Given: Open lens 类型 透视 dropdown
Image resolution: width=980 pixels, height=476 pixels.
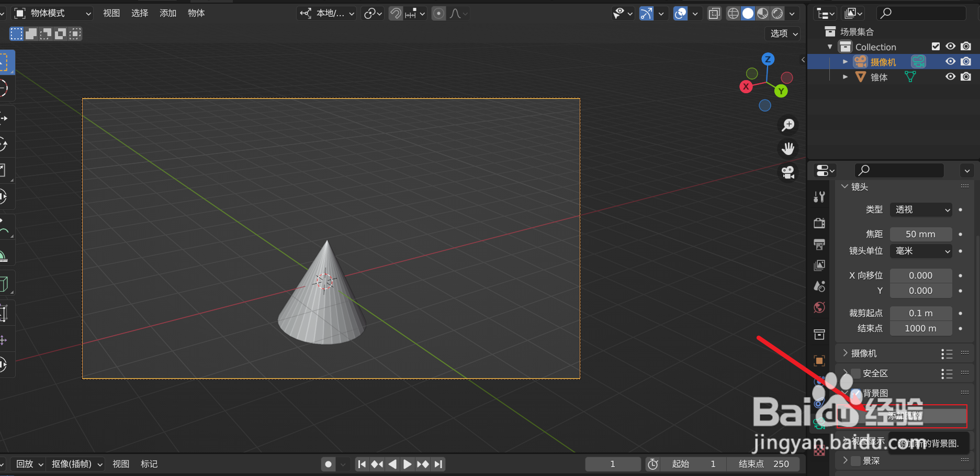Looking at the screenshot, I should [x=921, y=209].
